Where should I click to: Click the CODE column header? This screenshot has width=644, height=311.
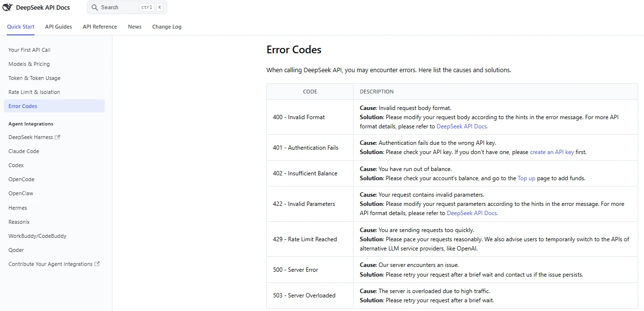coord(310,92)
